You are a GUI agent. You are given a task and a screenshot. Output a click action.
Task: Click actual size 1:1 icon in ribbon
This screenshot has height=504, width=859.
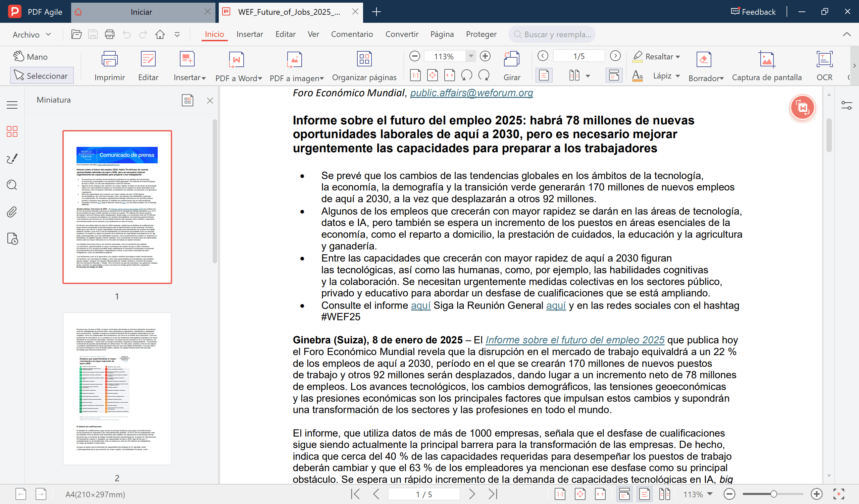tap(415, 75)
